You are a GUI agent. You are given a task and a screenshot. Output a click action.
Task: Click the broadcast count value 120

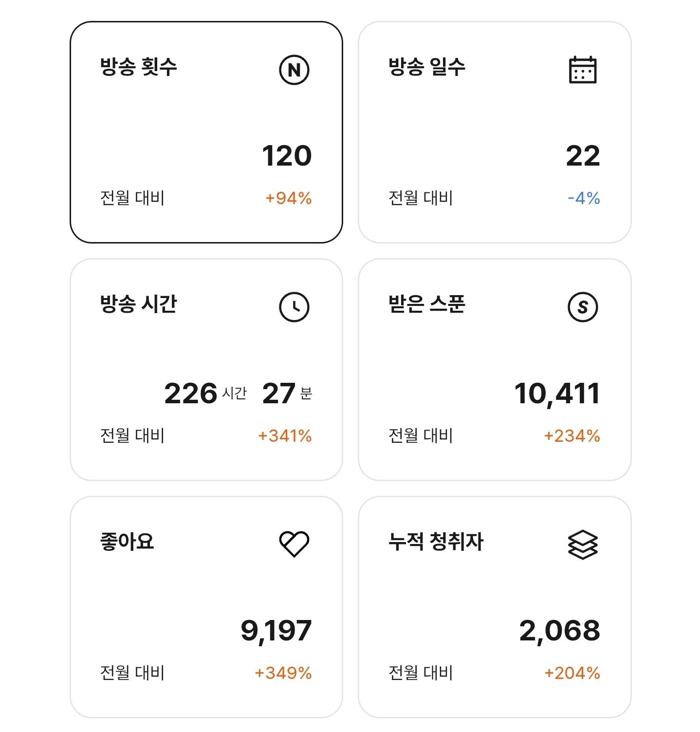287,156
